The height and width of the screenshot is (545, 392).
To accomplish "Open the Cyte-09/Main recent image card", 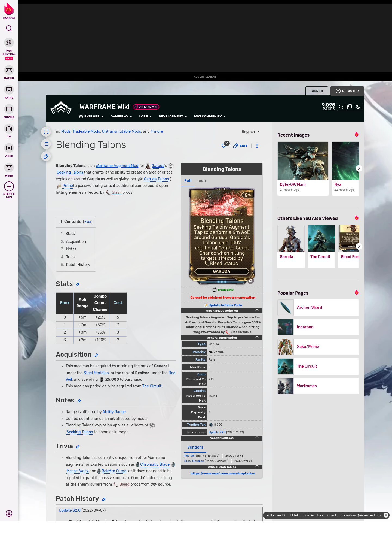I will pos(303,168).
